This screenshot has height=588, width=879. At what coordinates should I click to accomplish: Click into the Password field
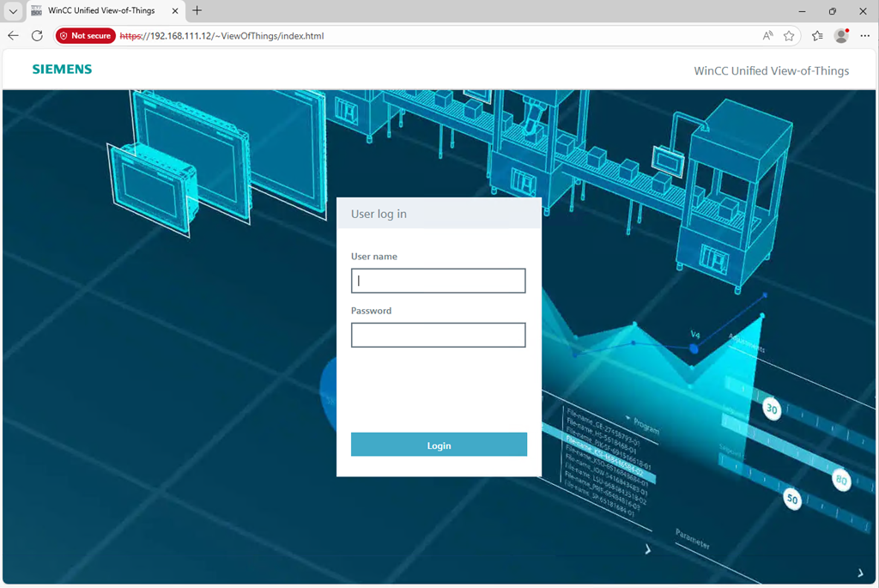pos(438,335)
